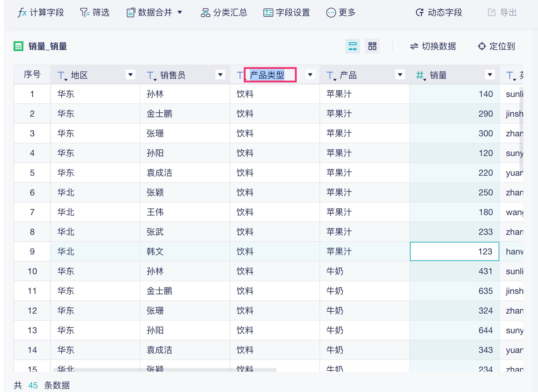Open the 销售员 column dropdown arrow
Viewport: 538px width, 392px height.
pos(220,75)
